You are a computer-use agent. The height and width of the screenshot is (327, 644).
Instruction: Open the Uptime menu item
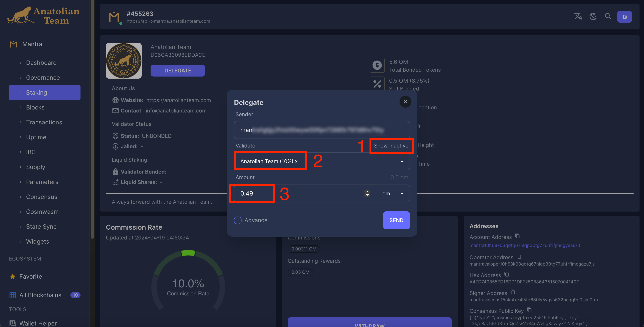(x=45, y=137)
